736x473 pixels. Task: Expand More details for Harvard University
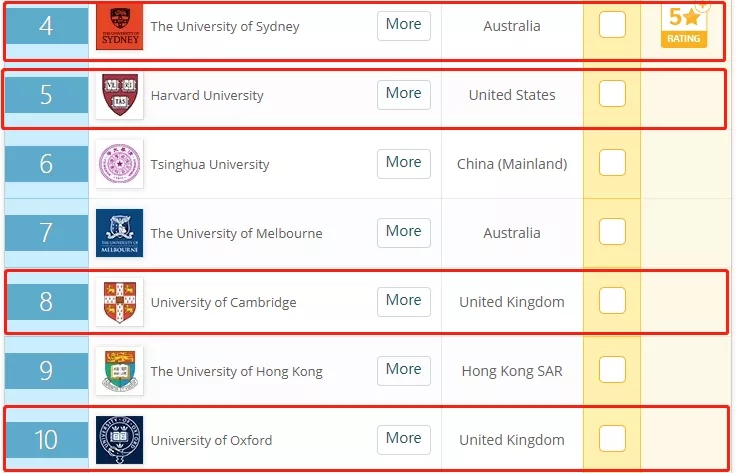point(403,94)
